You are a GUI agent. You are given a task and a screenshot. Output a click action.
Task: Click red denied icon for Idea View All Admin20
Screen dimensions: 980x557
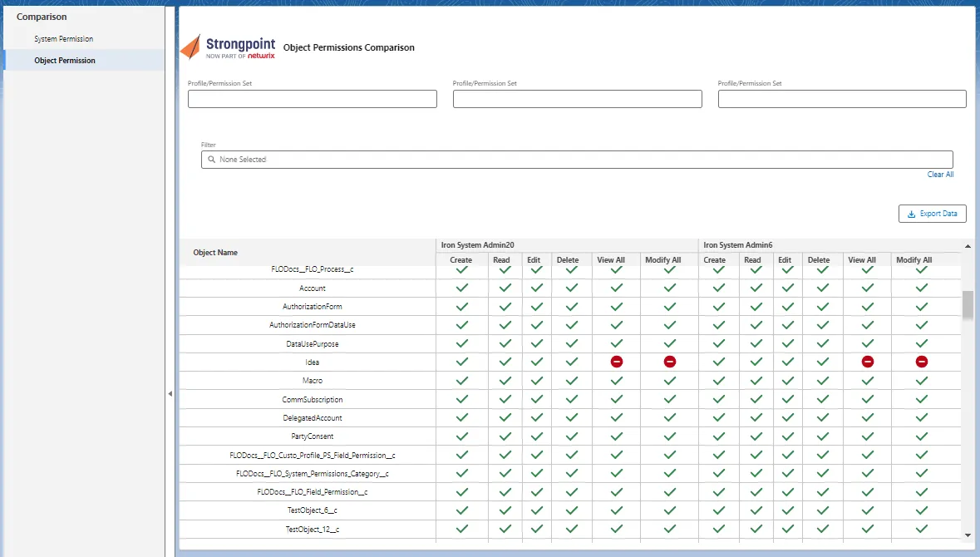(616, 362)
